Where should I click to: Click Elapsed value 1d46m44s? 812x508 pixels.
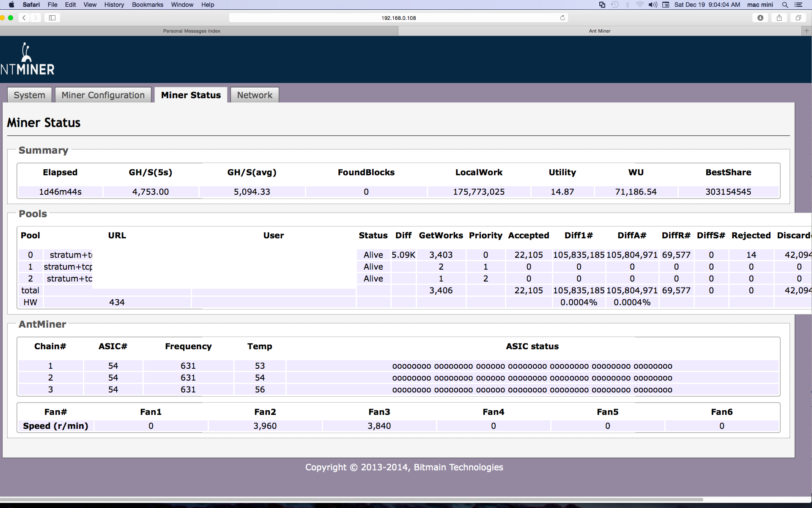pos(60,192)
